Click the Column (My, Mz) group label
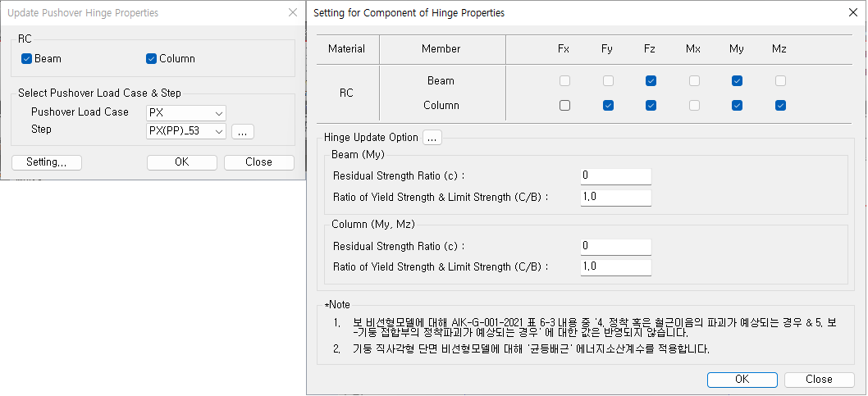 coord(373,225)
